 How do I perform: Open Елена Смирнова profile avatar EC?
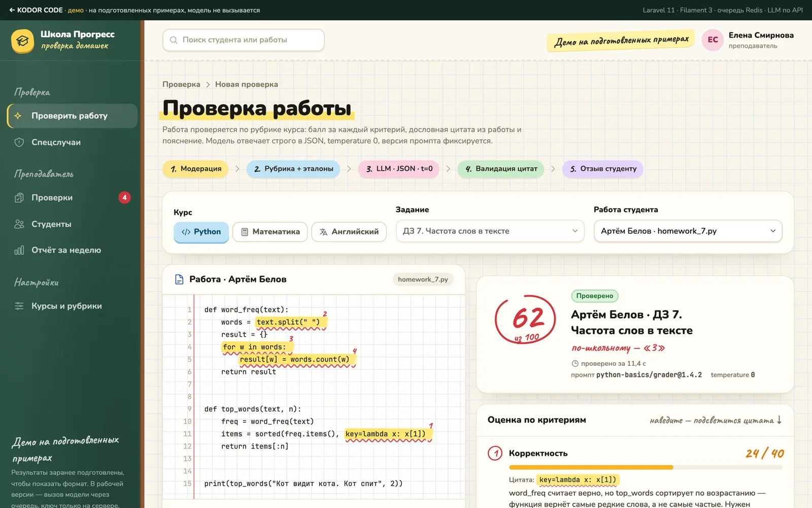click(713, 40)
